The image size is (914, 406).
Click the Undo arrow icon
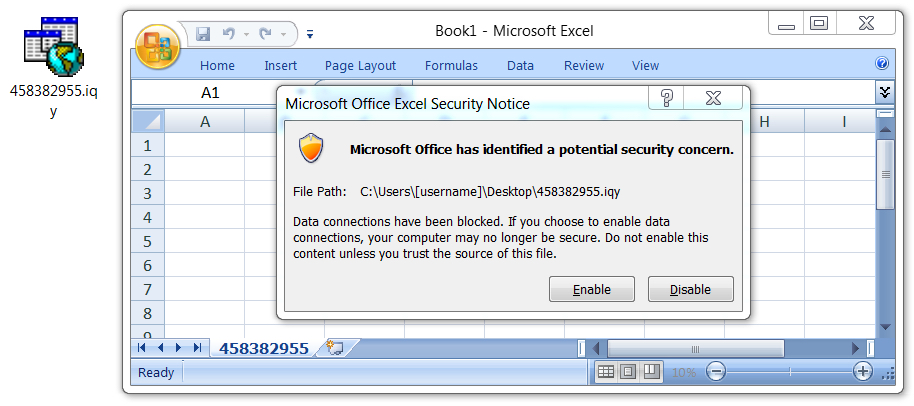pyautogui.click(x=228, y=34)
